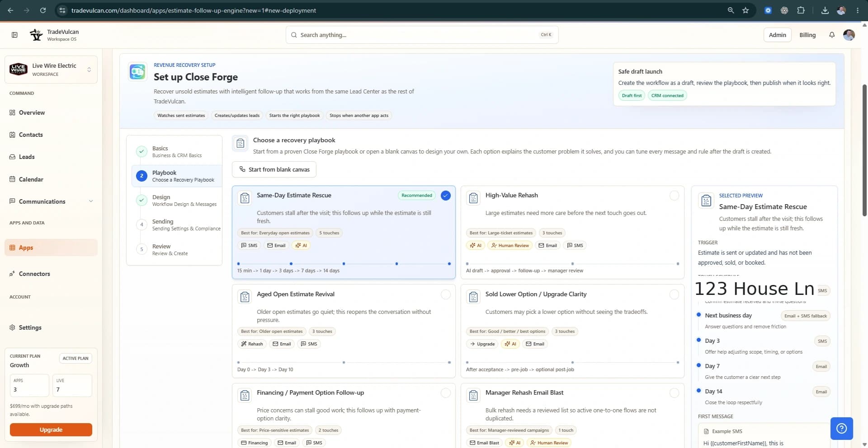This screenshot has height=448, width=868.
Task: Open Communications in the sidebar
Action: 51,201
